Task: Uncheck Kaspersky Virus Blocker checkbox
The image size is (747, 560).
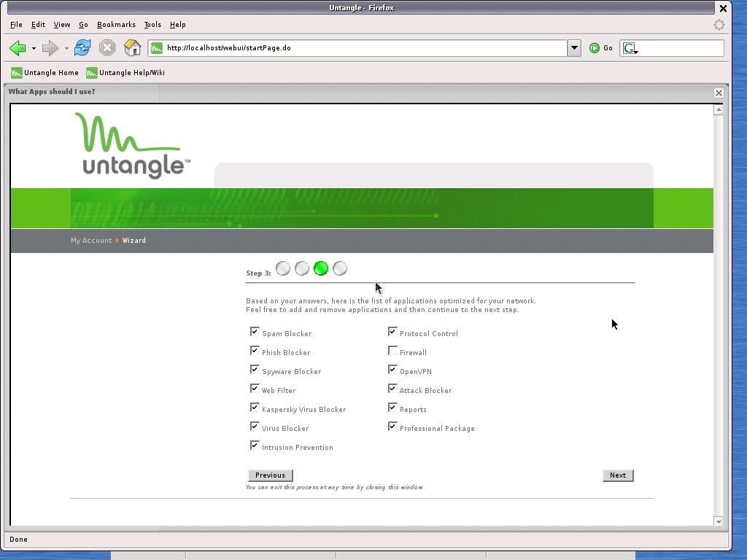Action: tap(255, 408)
